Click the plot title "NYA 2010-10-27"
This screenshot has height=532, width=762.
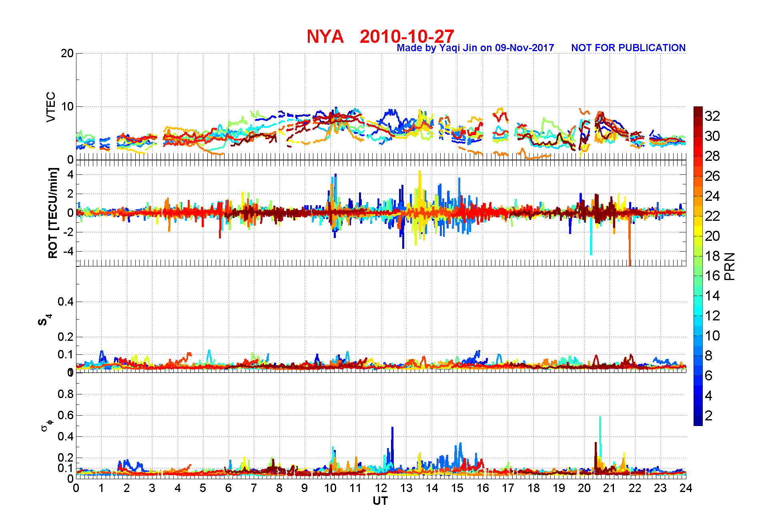click(x=380, y=37)
